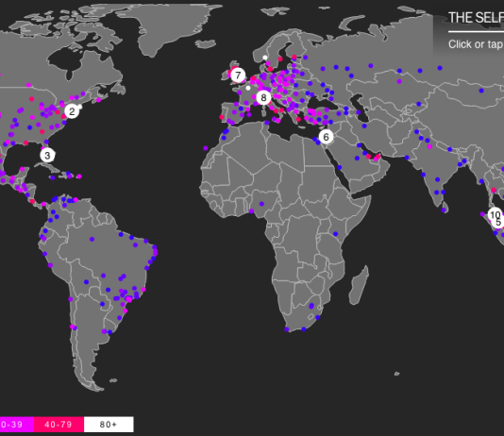The width and height of the screenshot is (504, 436).
Task: Click the magenta 0-39 legend swatch
Action: (x=17, y=425)
